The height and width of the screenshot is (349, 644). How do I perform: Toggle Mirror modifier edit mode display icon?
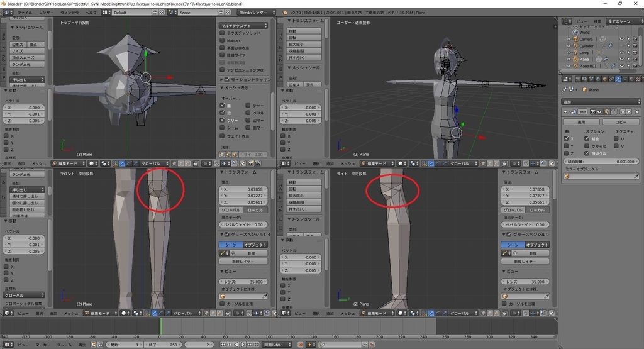click(x=606, y=112)
